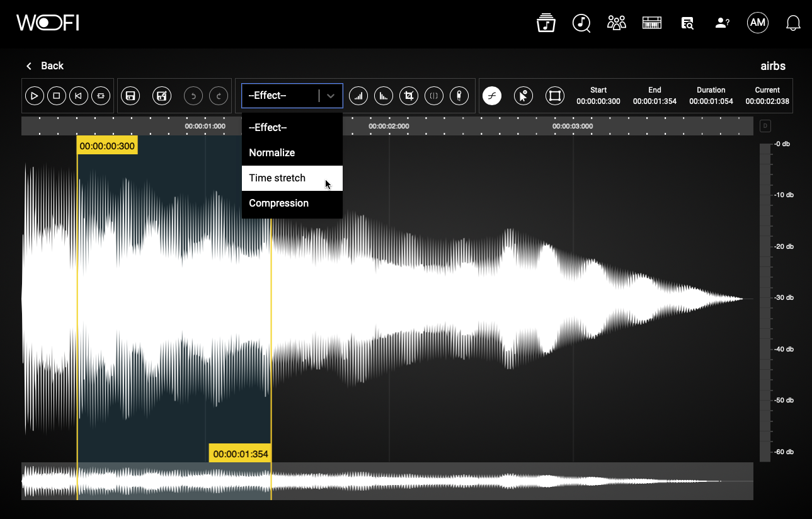Click the airbs sample title

pos(773,66)
